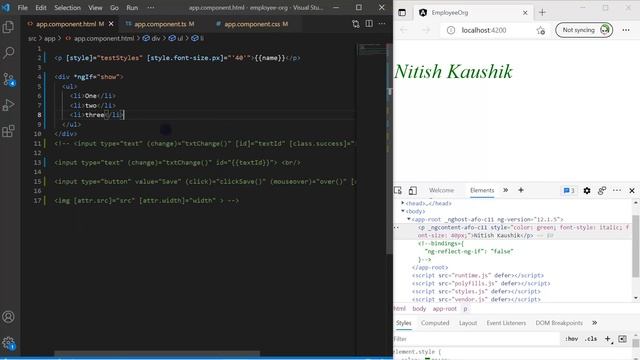Viewport: 640px width, 360px height.
Task: Open the Extensions view
Action: [x=9, y=131]
